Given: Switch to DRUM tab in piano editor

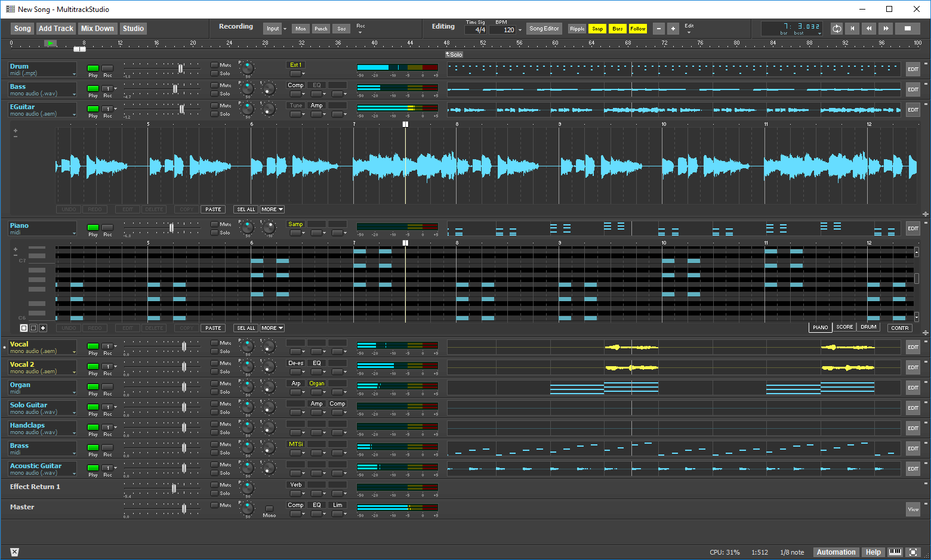Looking at the screenshot, I should coord(868,327).
